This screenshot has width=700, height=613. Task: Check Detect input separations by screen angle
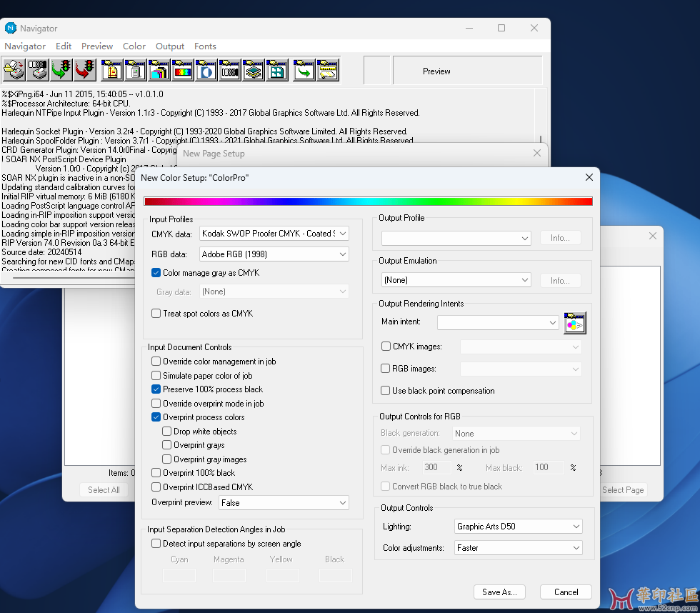click(x=156, y=544)
